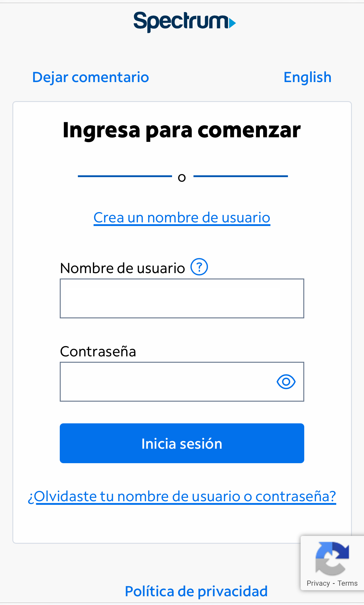364x605 pixels.
Task: Click the Spectrum logo at top
Action: [x=184, y=21]
